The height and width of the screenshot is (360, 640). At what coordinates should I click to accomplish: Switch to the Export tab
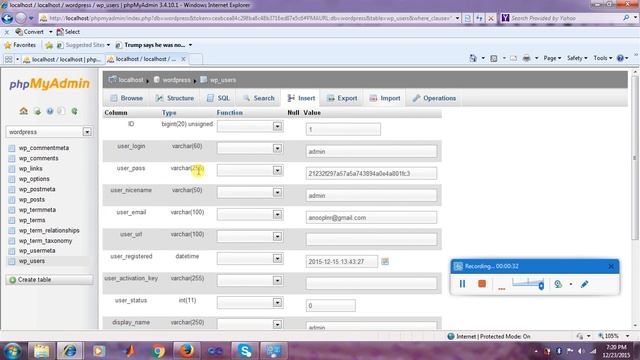[342, 98]
